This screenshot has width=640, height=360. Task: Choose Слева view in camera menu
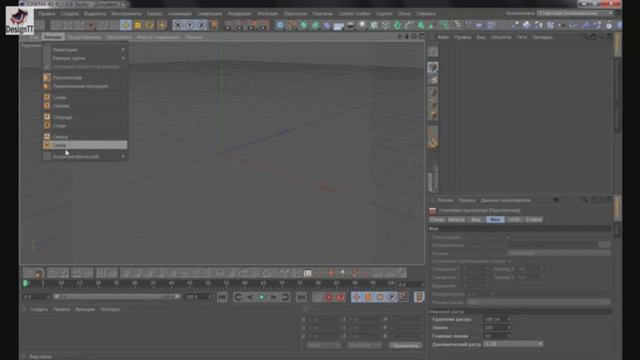(85, 97)
